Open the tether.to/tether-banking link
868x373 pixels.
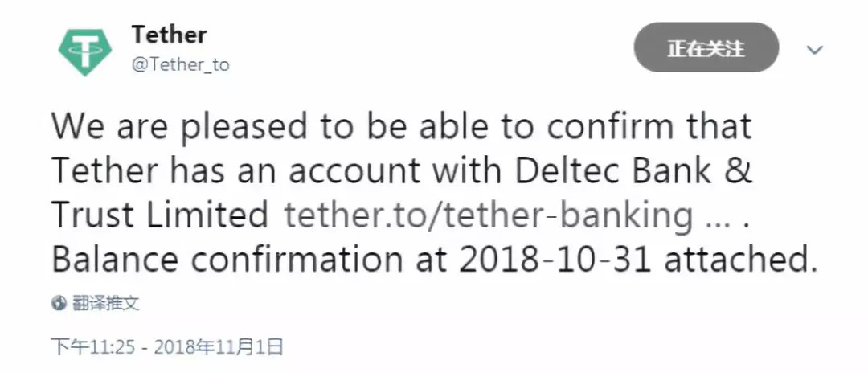click(x=489, y=215)
